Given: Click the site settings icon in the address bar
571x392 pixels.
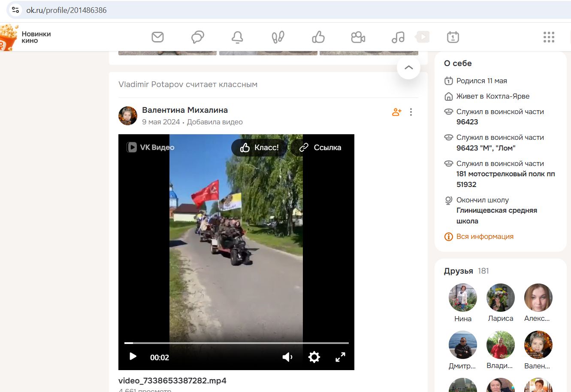Looking at the screenshot, I should 15,10.
